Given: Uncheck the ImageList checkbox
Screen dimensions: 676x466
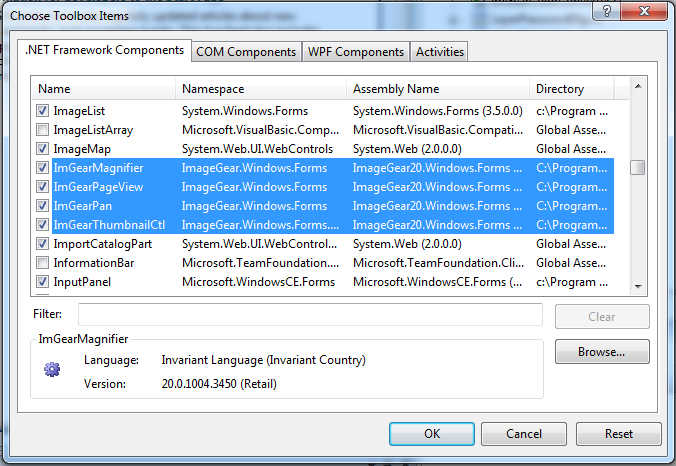Looking at the screenshot, I should (42, 111).
